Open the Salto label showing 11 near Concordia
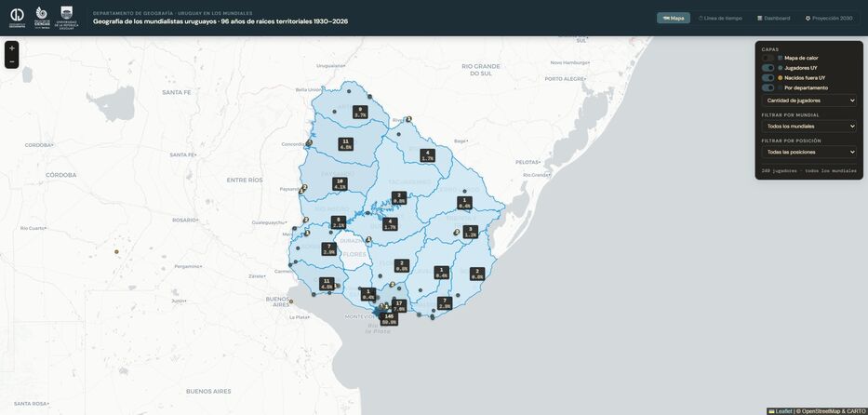 [x=345, y=144]
